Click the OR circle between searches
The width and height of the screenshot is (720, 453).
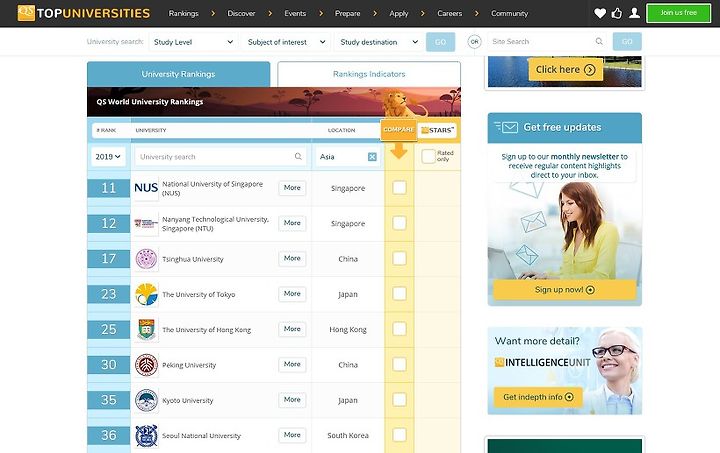[x=474, y=42]
